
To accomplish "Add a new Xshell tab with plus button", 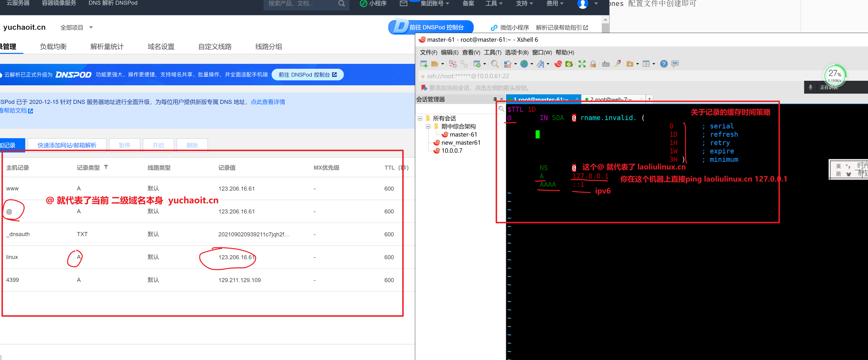I will coord(649,99).
